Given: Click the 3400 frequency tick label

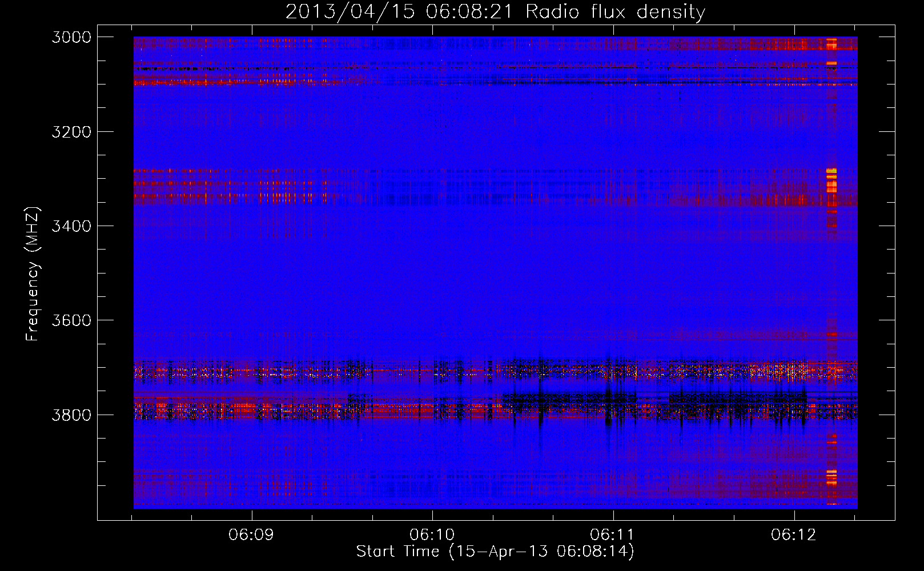Looking at the screenshot, I should tap(71, 226).
